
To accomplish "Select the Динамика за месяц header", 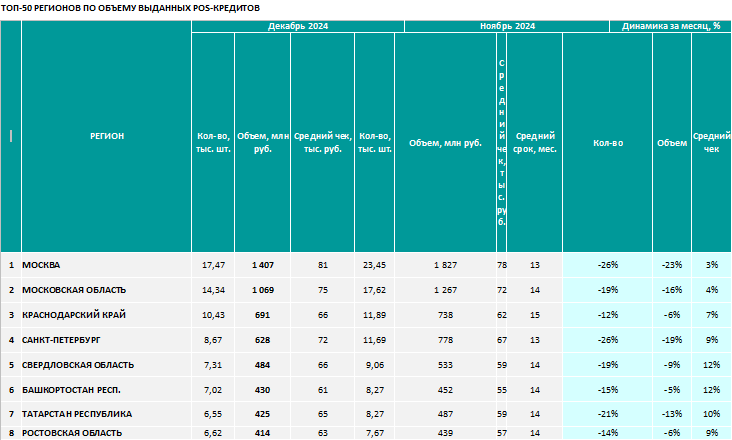I will click(x=670, y=26).
